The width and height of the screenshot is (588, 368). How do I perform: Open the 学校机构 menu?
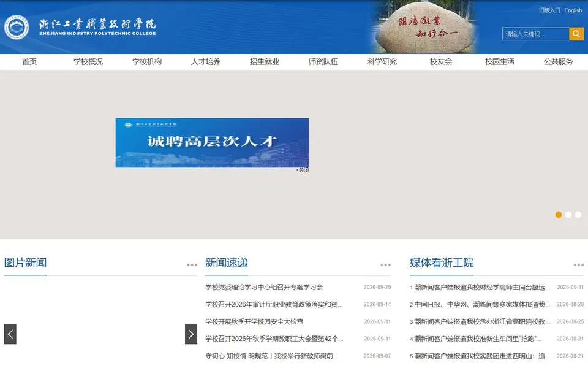(x=147, y=61)
